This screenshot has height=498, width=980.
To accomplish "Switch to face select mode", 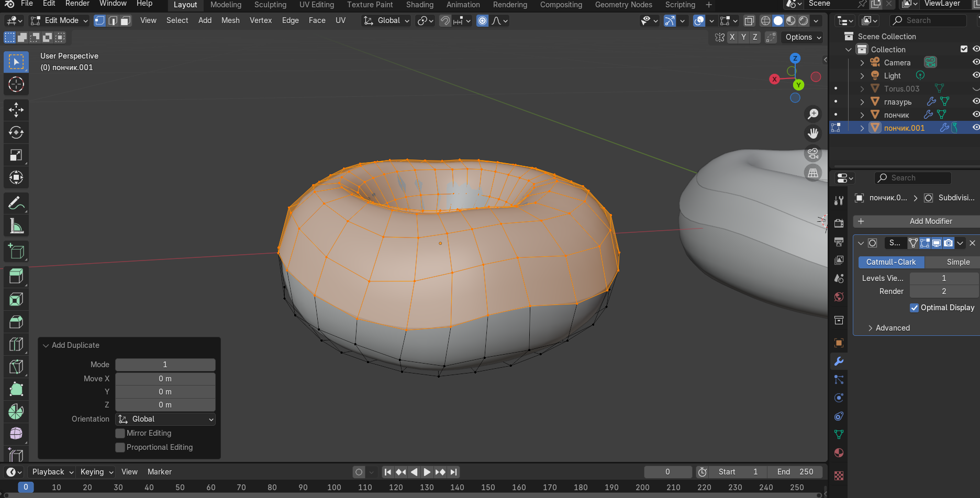I will coord(126,20).
